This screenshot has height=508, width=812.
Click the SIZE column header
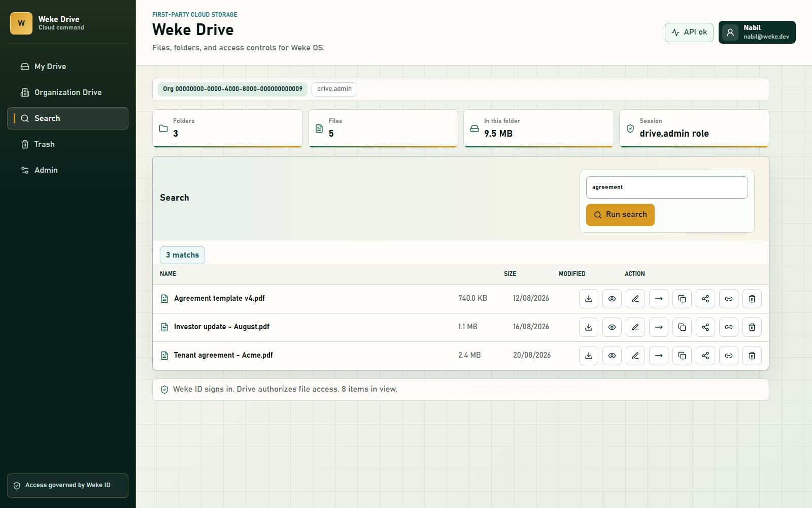click(x=510, y=274)
